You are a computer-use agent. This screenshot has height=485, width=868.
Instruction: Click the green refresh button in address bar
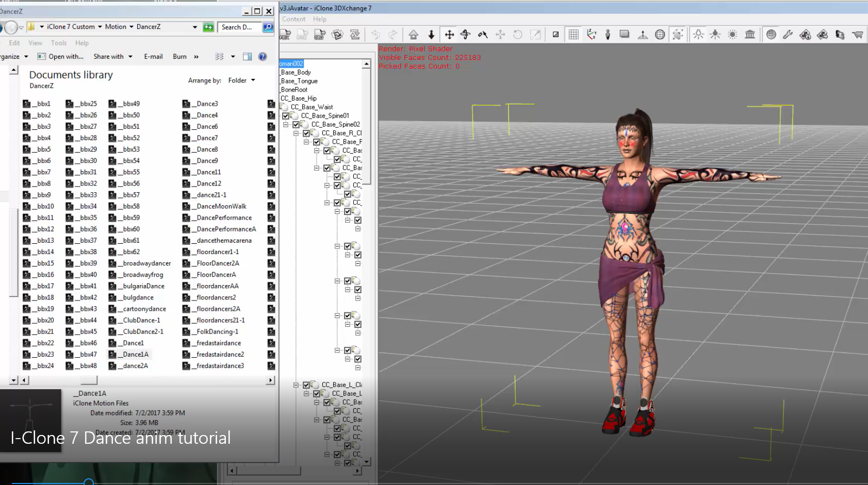coord(208,27)
